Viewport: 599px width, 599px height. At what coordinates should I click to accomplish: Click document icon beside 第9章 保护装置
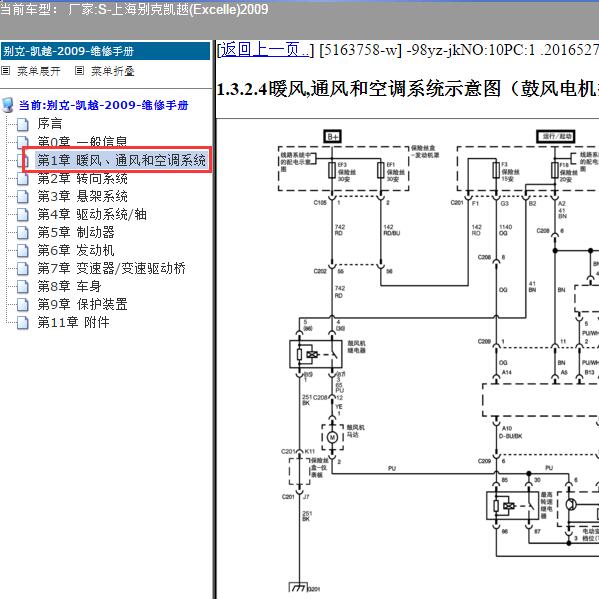23,305
